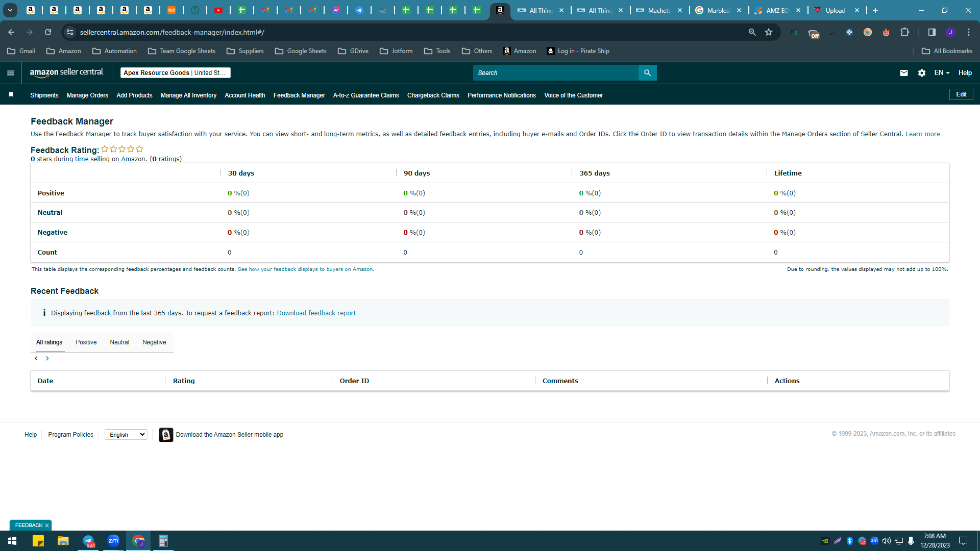
Task: Open the Chrome profile avatar
Action: click(950, 32)
